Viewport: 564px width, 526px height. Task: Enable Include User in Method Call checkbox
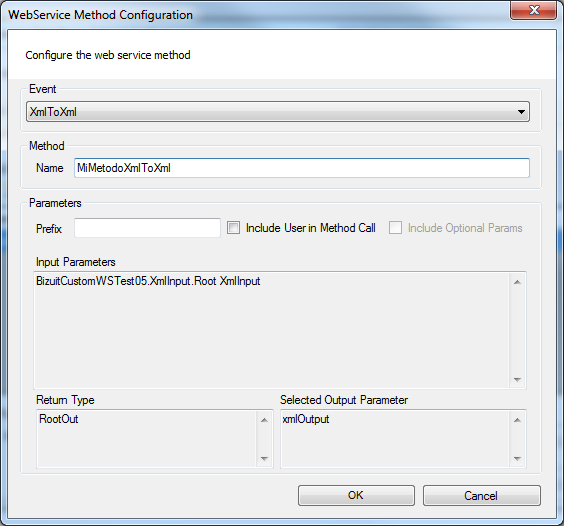pyautogui.click(x=233, y=228)
